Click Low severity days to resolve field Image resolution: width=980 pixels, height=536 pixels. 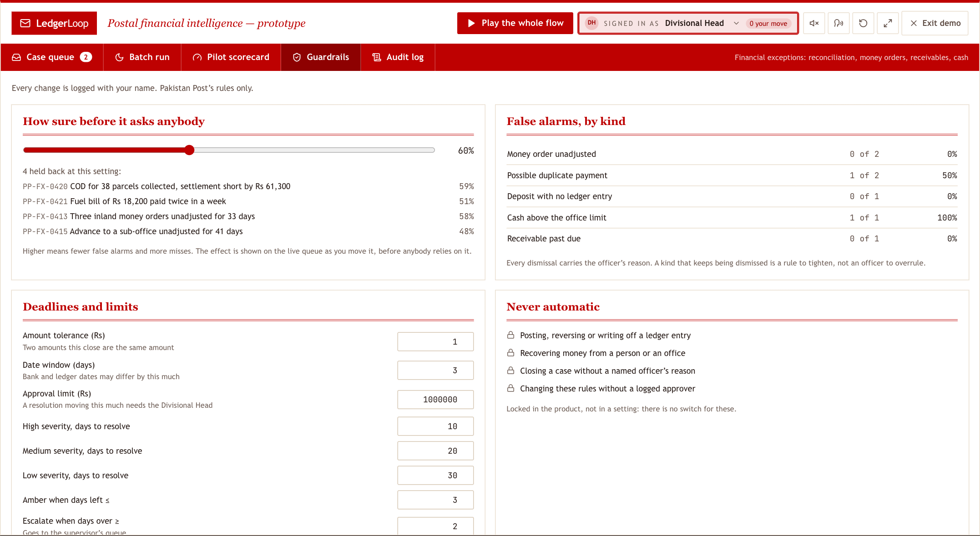coord(435,476)
